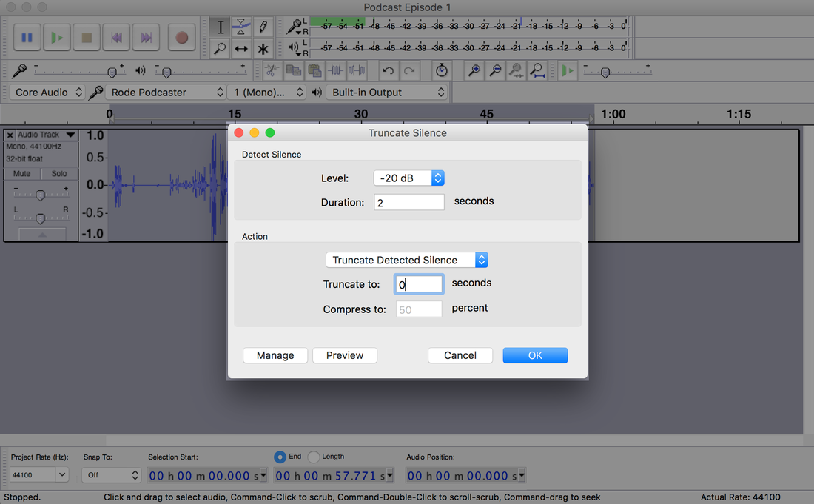Select the Multi-Tool asterisk icon
Image resolution: width=814 pixels, height=504 pixels.
pyautogui.click(x=263, y=49)
